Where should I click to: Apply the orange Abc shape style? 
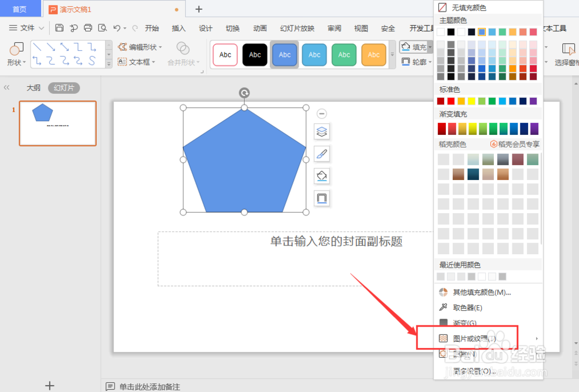pyautogui.click(x=373, y=54)
